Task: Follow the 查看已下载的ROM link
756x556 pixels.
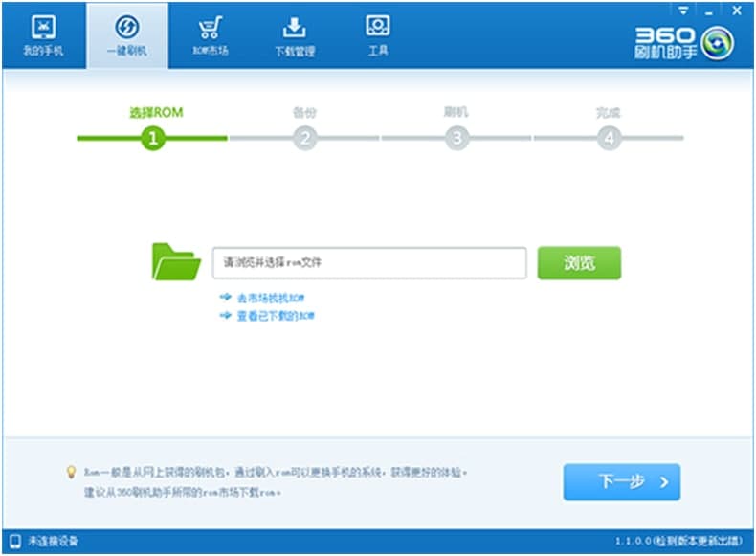Action: [276, 316]
